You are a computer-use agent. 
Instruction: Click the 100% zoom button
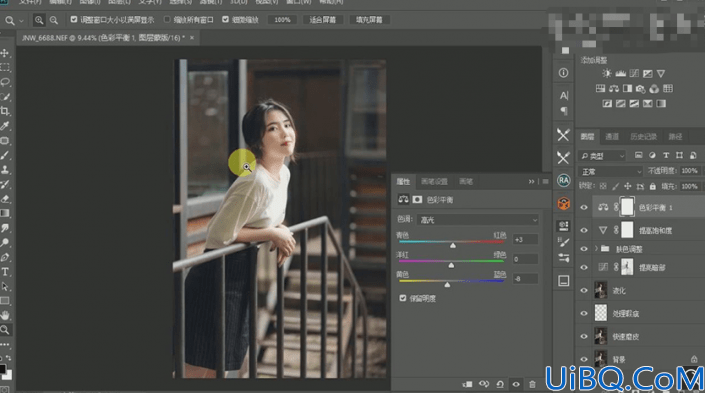point(282,20)
